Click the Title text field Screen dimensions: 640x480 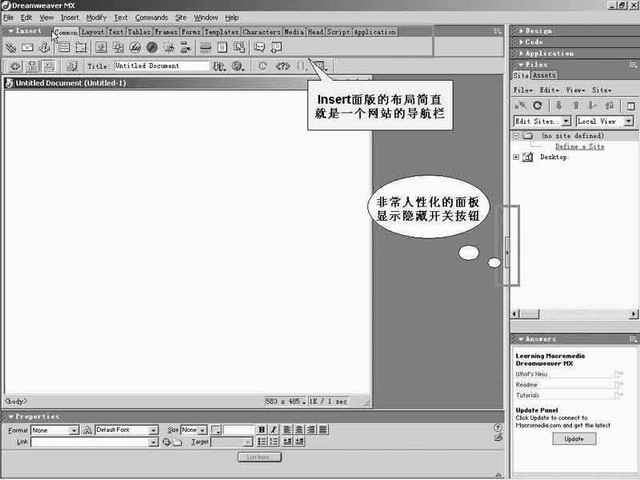tap(161, 66)
